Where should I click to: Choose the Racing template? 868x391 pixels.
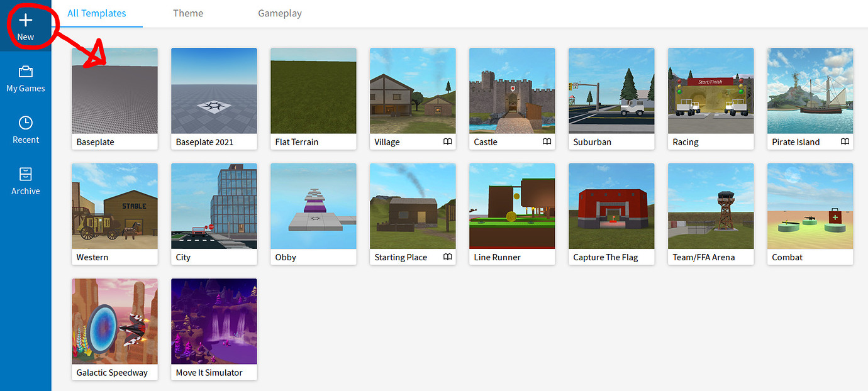710,91
